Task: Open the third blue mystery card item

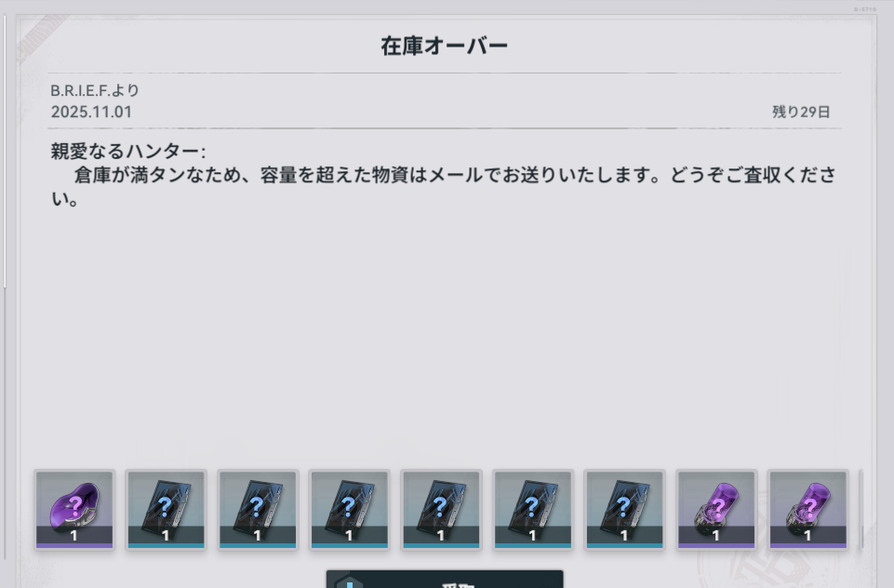Action: tap(350, 509)
